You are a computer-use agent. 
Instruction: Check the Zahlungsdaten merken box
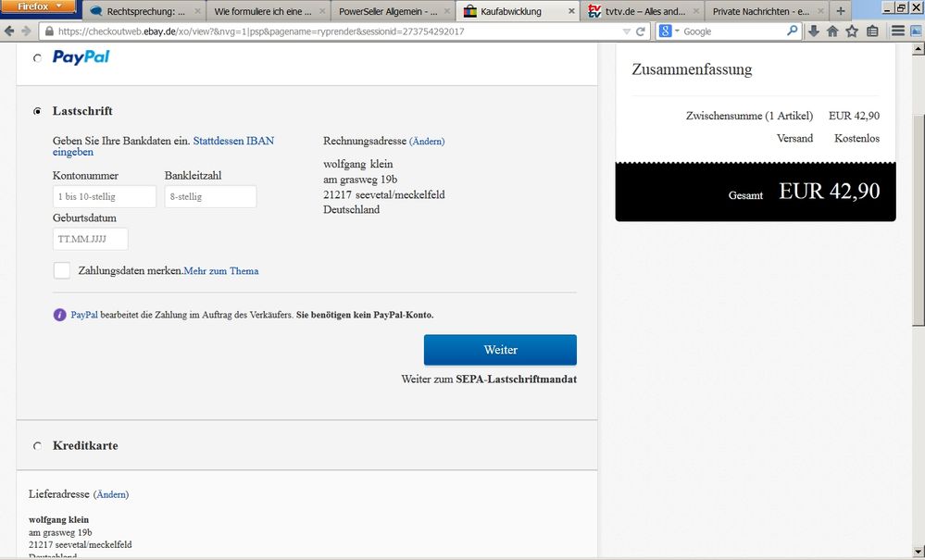point(62,270)
